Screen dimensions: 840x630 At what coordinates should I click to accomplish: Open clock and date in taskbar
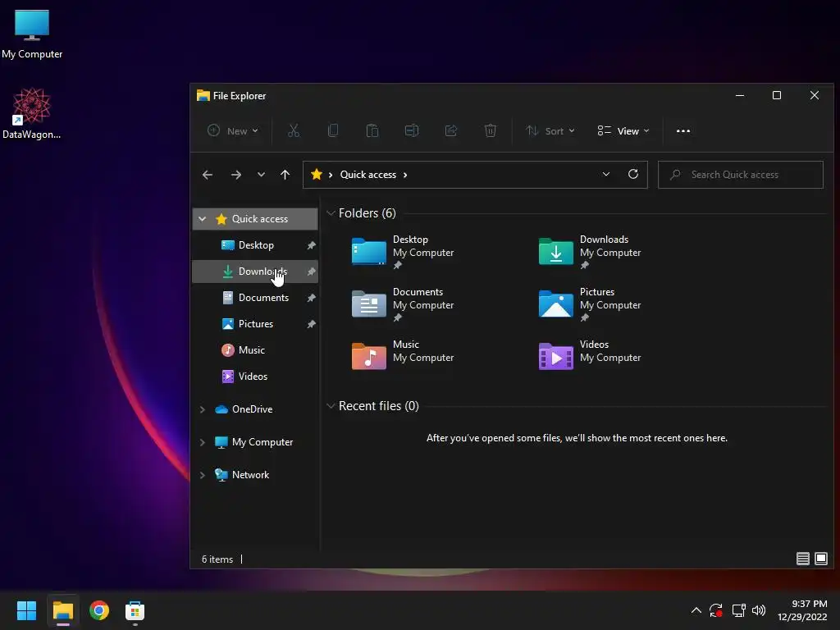(x=802, y=610)
